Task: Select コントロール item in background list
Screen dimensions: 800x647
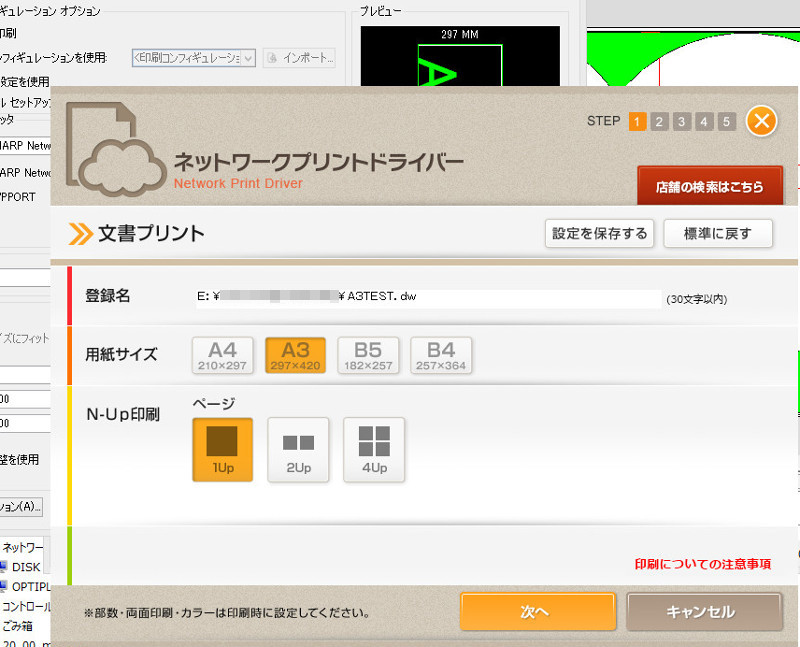Action: (26, 606)
